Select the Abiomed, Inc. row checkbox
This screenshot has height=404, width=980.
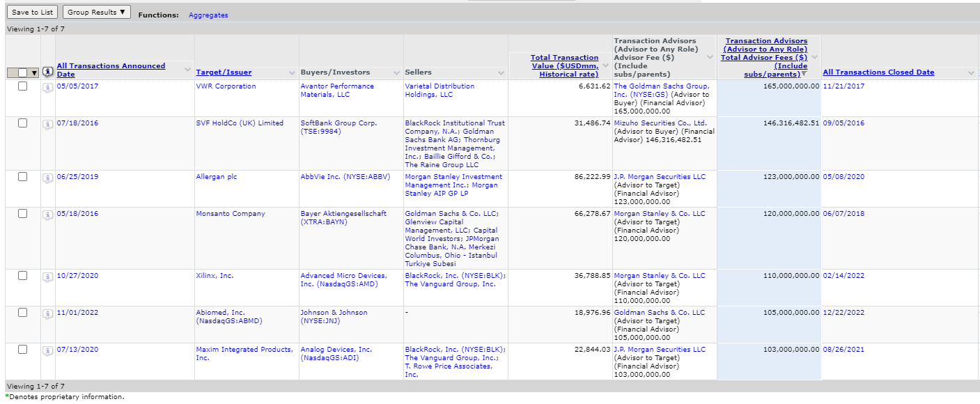click(22, 313)
